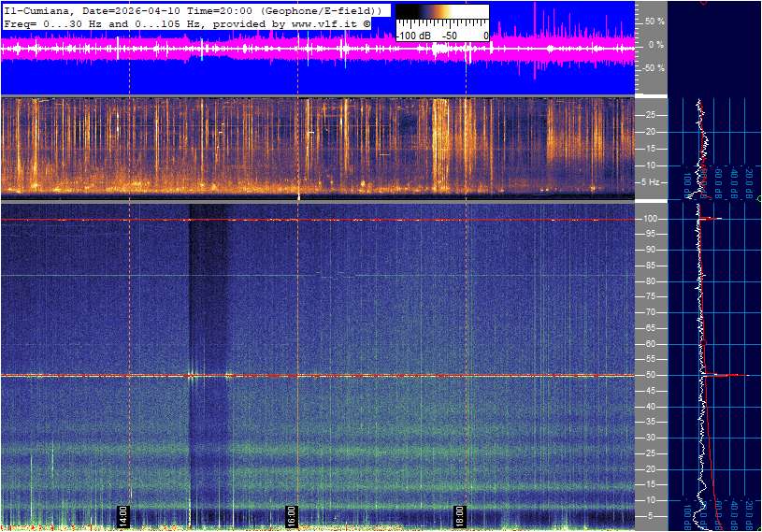
Task: Click the '5 Hz' label on geophone axis
Action: point(650,182)
